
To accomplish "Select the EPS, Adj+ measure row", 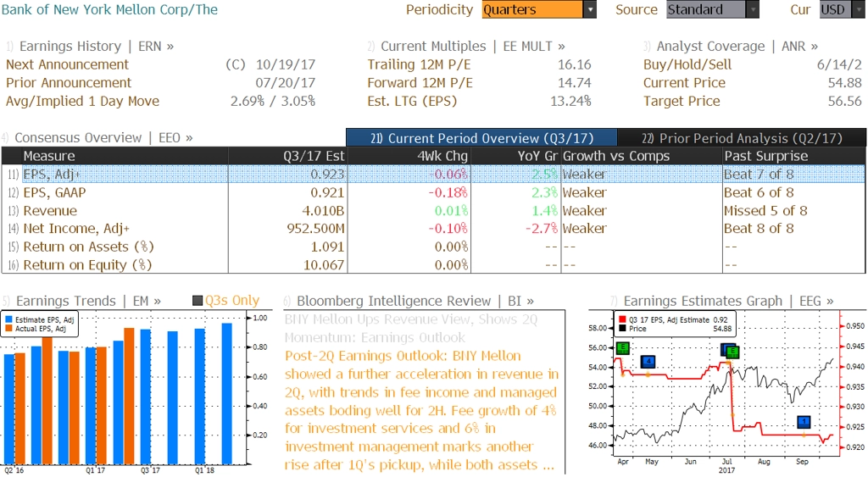I will 433,175.
